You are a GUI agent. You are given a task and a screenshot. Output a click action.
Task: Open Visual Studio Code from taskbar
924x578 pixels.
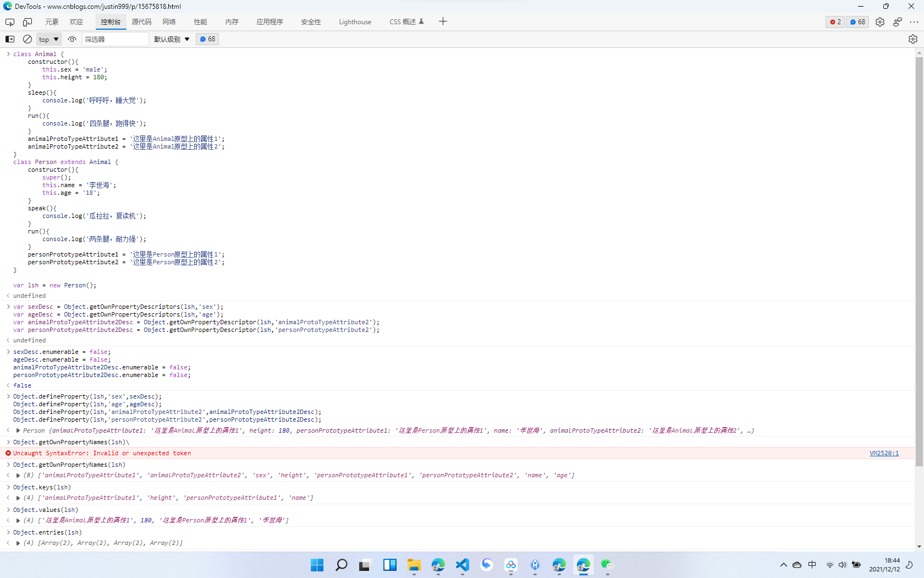[462, 565]
